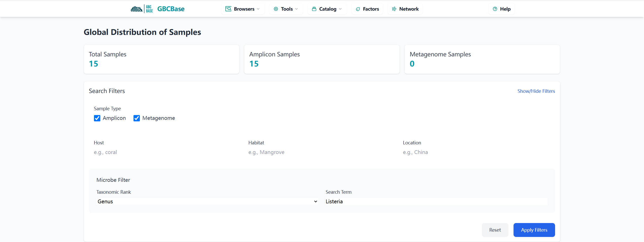Viewport: 644px width, 242px height.
Task: Open the Taxonomic Rank dropdown
Action: tap(207, 202)
